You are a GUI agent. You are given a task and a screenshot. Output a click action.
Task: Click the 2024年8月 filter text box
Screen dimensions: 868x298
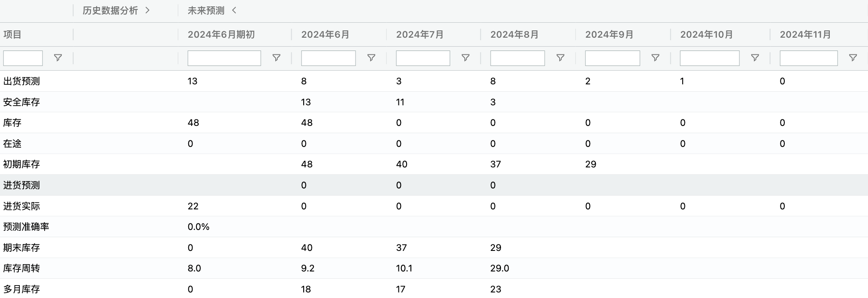coord(518,58)
